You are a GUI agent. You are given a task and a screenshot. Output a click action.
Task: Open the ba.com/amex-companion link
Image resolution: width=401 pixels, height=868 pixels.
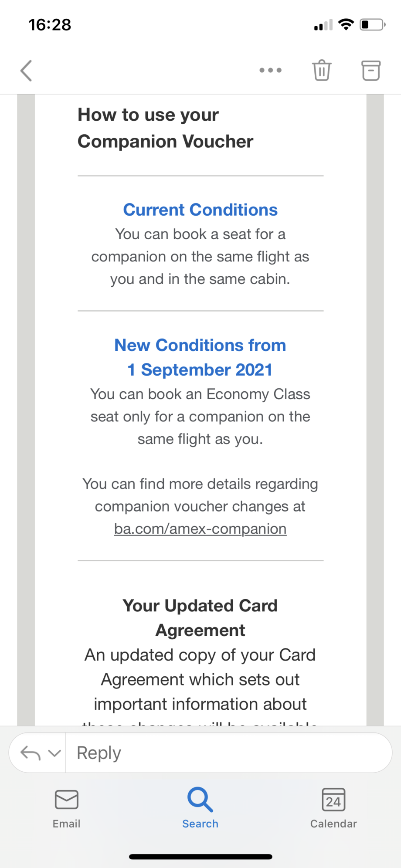pyautogui.click(x=200, y=529)
